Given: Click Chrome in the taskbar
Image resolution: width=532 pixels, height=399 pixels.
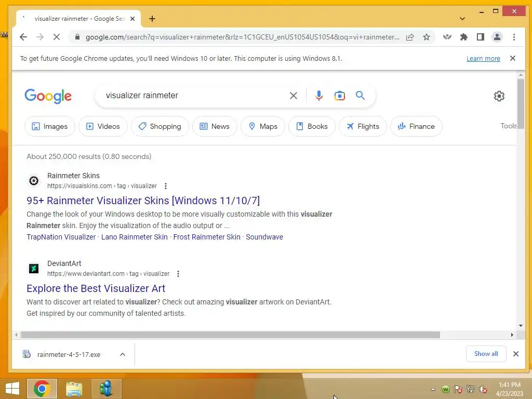Looking at the screenshot, I should (x=42, y=389).
